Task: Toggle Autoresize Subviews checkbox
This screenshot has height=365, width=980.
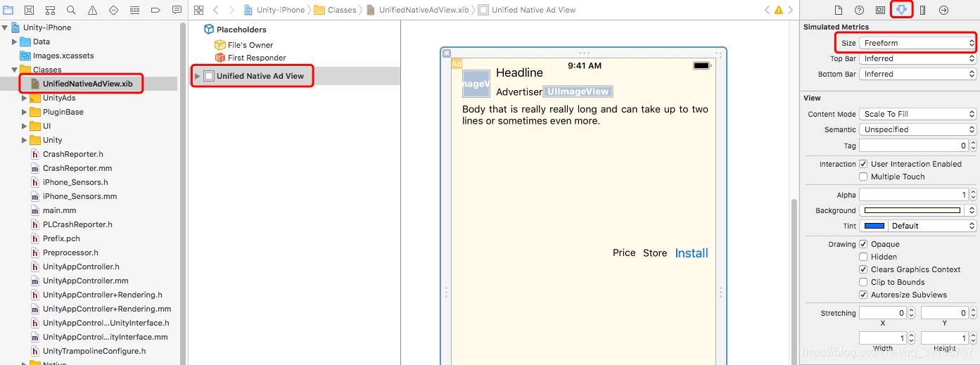Action: tap(863, 295)
